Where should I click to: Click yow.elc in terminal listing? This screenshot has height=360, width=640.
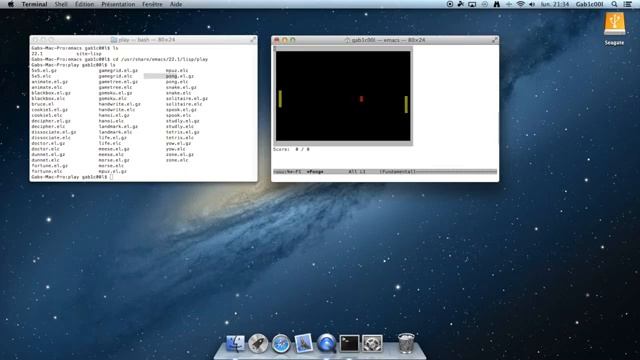(x=176, y=149)
